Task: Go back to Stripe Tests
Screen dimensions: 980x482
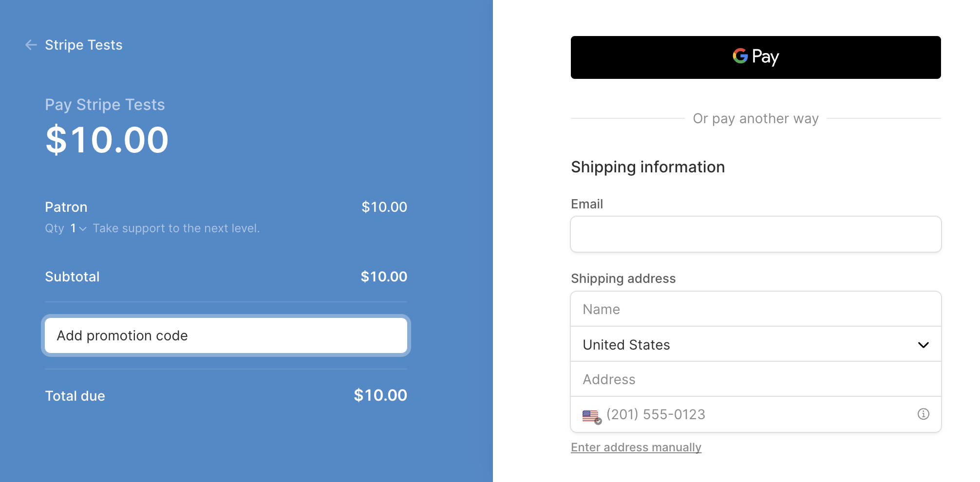Action: [x=83, y=45]
